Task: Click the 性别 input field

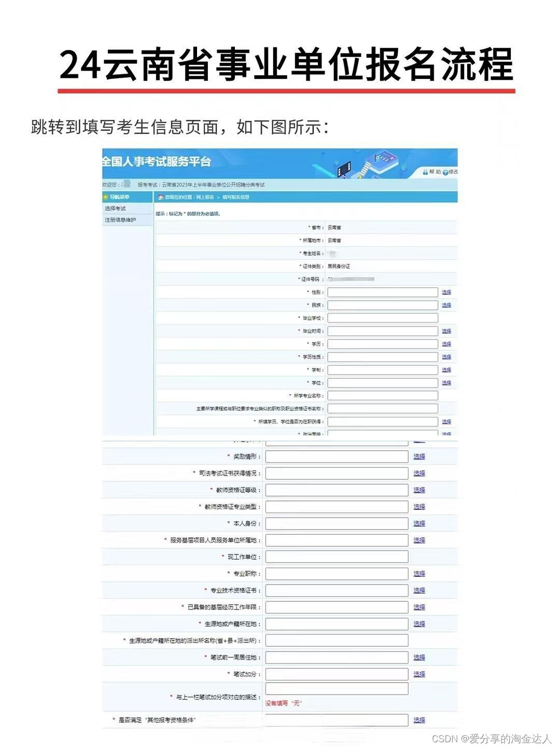Action: 383,292
